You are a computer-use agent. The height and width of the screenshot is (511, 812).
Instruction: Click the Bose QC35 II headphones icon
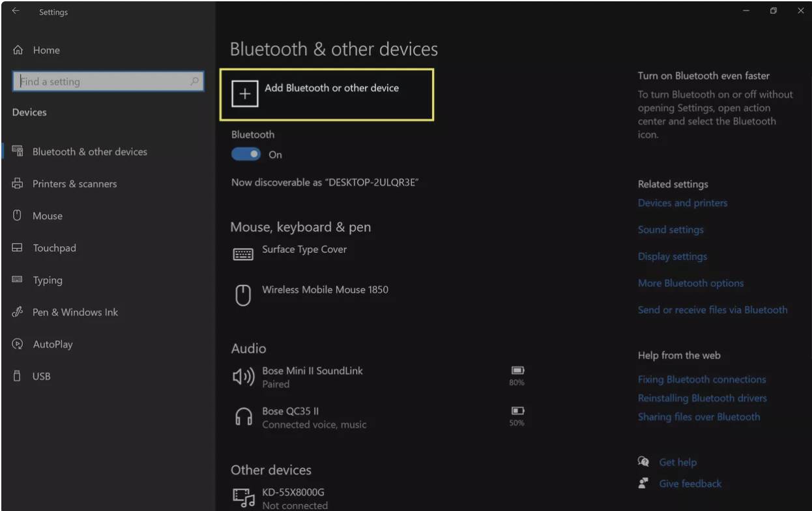[242, 417]
